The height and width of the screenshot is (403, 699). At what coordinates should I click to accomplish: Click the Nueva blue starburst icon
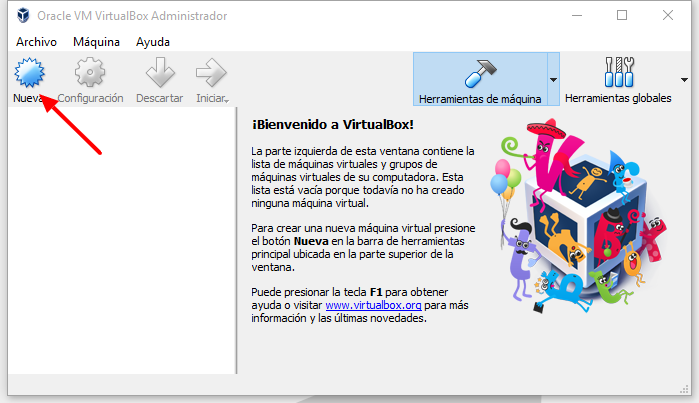pos(29,72)
